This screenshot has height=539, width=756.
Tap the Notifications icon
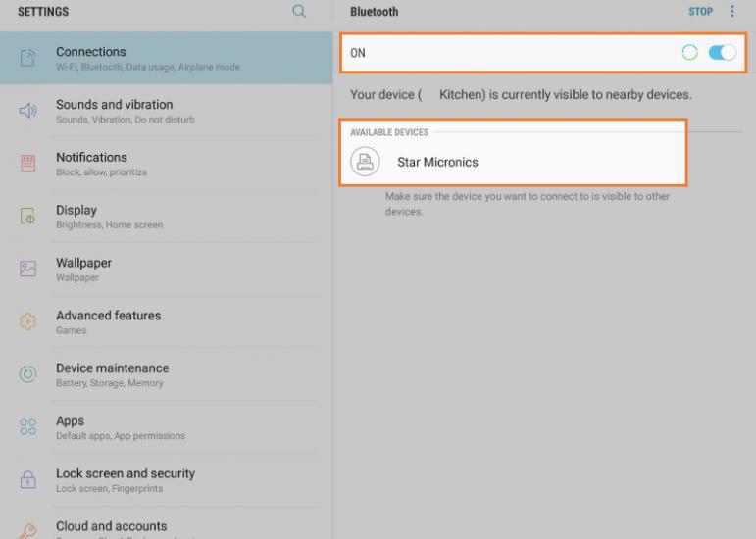(28, 164)
